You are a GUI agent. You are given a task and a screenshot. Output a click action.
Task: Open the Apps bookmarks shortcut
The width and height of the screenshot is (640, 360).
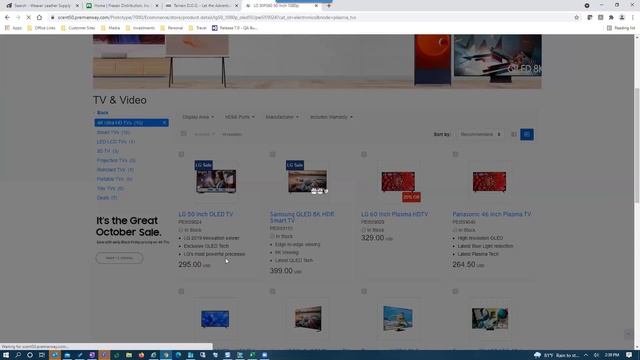(13, 28)
